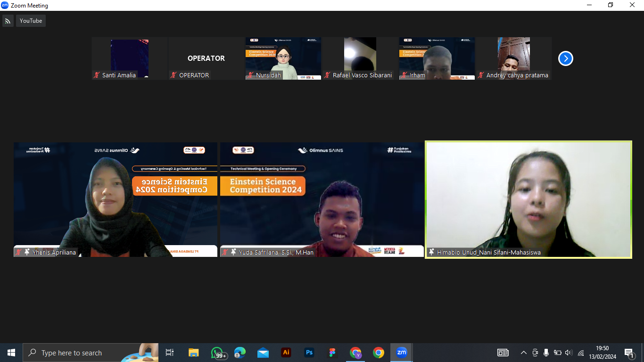This screenshot has width=644, height=362.
Task: Select Santi Amalia's video thumbnail
Action: pyautogui.click(x=130, y=58)
